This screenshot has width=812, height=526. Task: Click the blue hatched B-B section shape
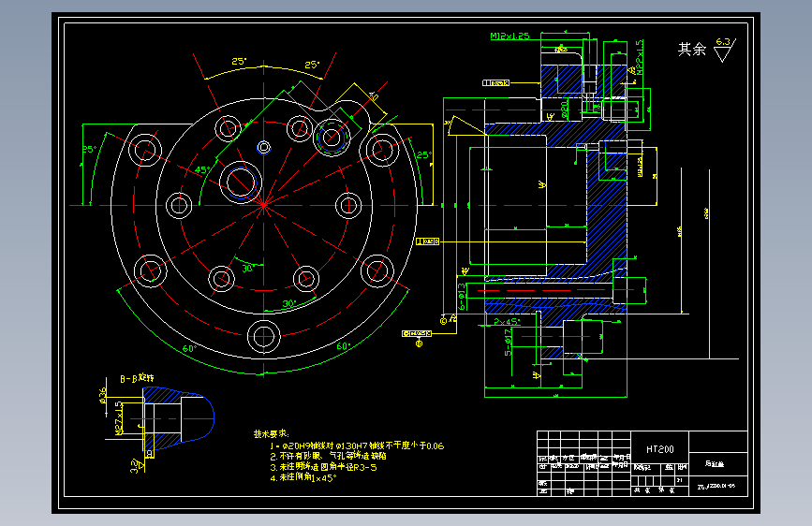(x=178, y=418)
